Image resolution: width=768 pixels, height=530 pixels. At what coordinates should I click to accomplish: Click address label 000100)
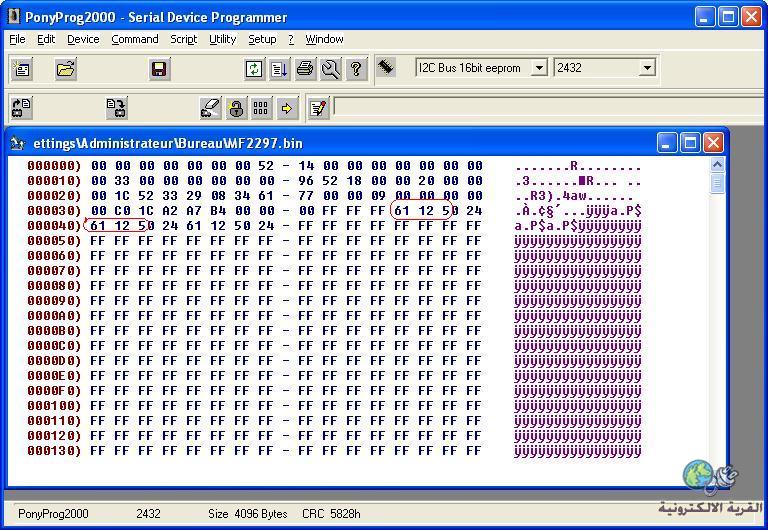coord(54,406)
